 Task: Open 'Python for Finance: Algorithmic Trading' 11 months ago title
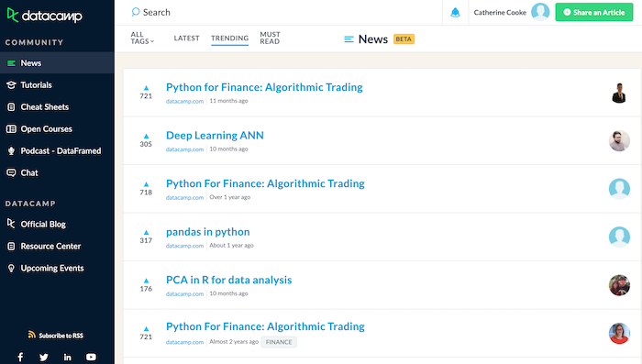(264, 87)
